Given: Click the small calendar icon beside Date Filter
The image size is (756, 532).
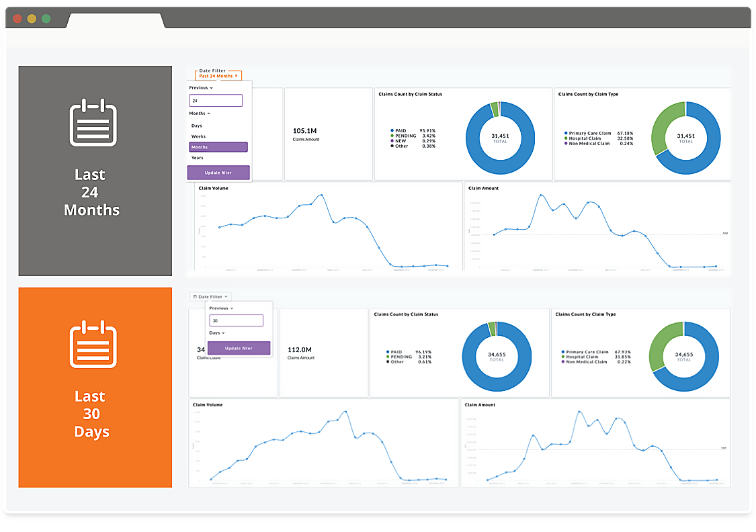Looking at the screenshot, I should coord(195,296).
